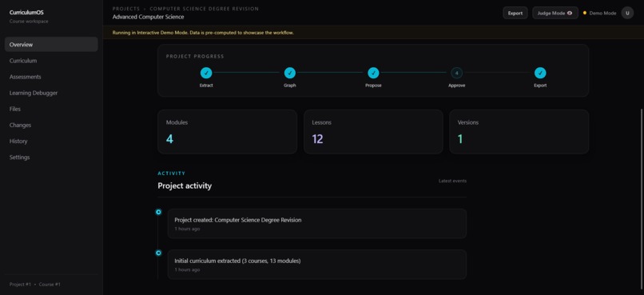This screenshot has width=644, height=295.
Task: Click the yellow Demo Mode status dot
Action: tap(584, 13)
